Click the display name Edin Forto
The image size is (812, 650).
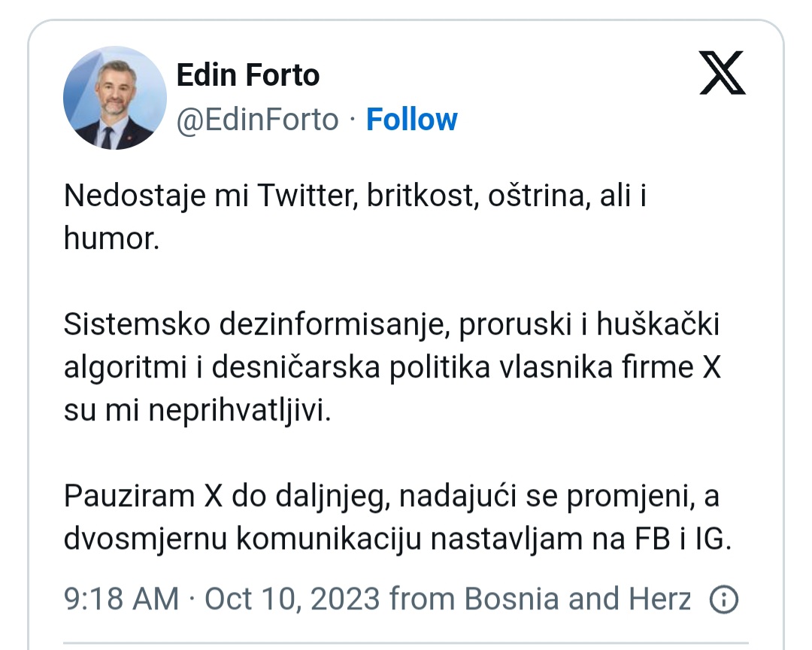click(x=247, y=75)
